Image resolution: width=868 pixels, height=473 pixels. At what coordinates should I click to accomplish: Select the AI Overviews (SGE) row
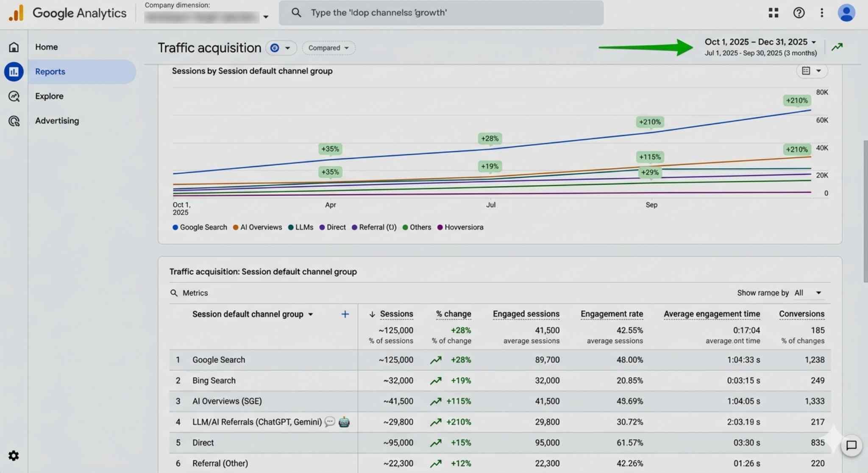[500, 401]
